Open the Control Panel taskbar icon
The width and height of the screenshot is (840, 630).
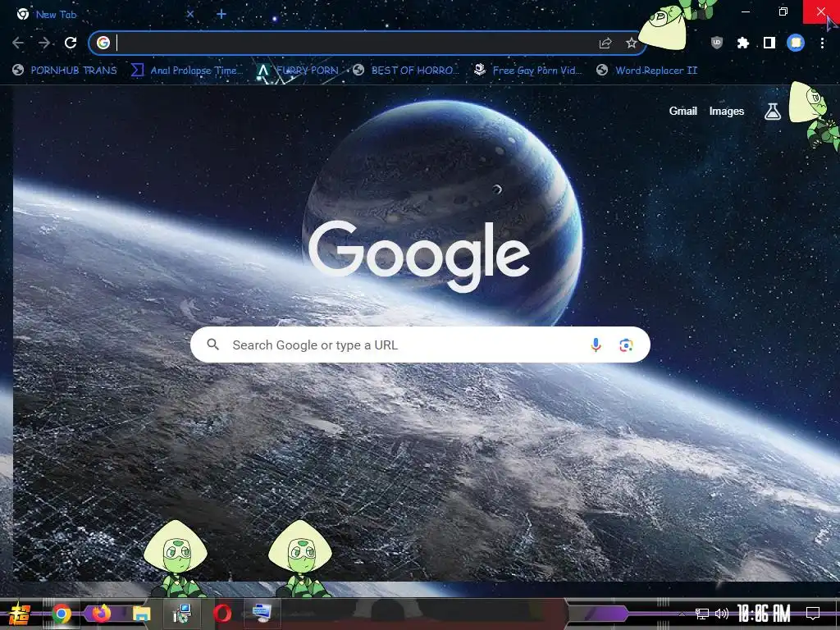click(x=182, y=614)
